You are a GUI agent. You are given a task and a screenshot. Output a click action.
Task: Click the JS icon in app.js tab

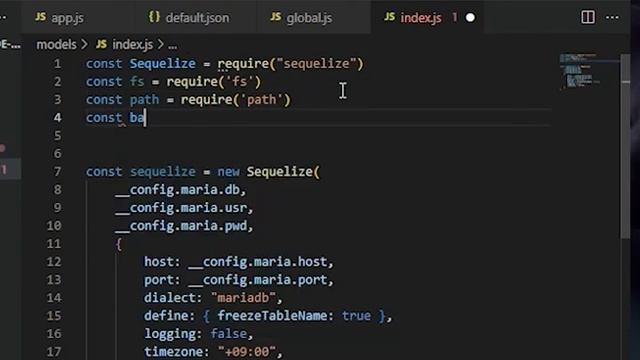[x=40, y=17]
